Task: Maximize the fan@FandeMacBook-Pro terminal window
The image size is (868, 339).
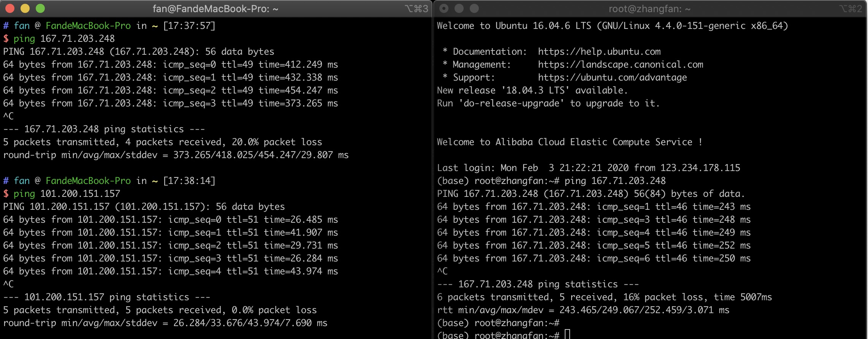Action: (x=40, y=8)
